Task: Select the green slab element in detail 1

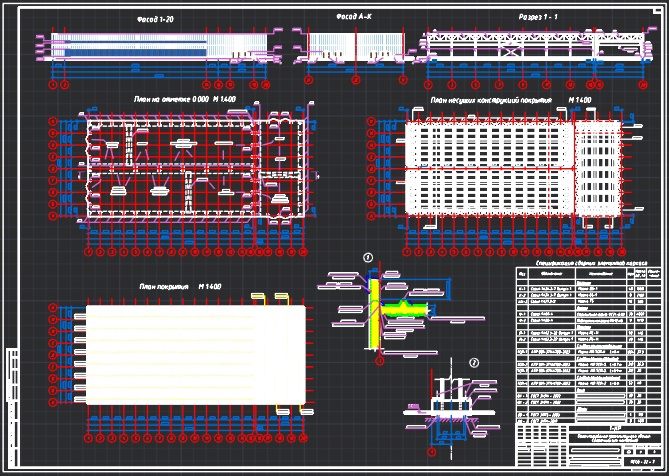Action: [x=404, y=310]
